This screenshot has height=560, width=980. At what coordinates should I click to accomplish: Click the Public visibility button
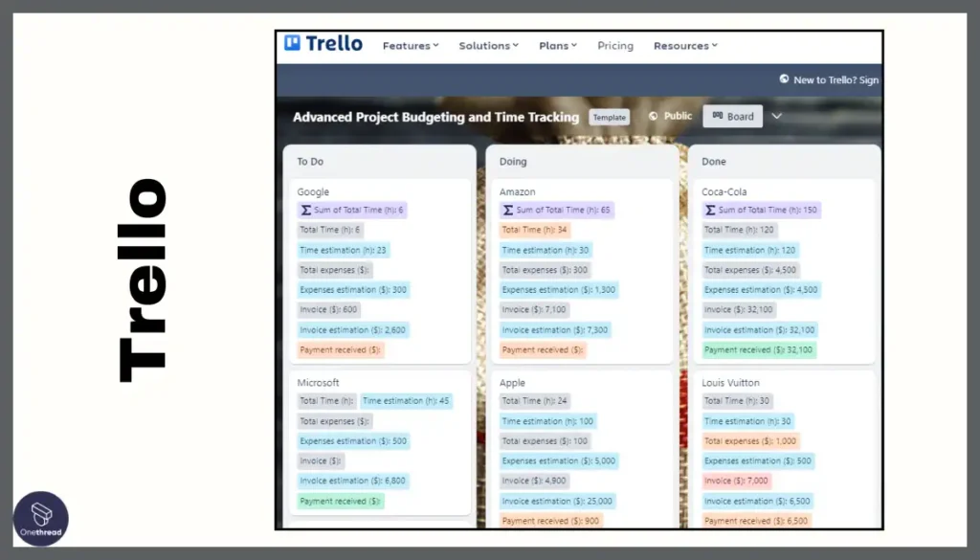click(x=670, y=116)
